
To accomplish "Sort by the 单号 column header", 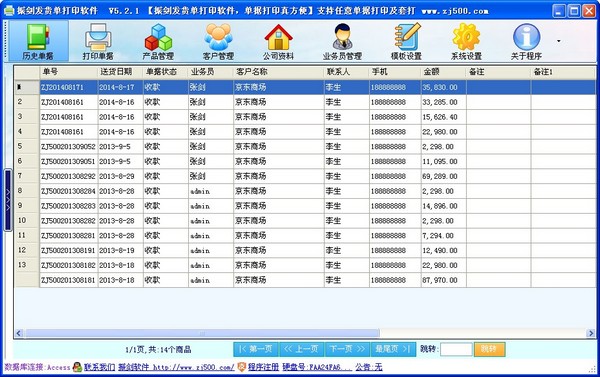I will tap(69, 72).
